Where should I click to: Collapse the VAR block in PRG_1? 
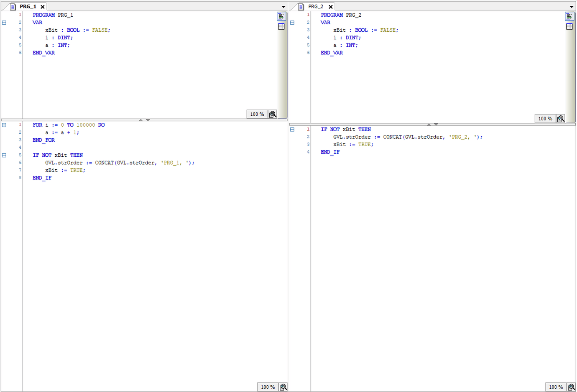(x=4, y=23)
